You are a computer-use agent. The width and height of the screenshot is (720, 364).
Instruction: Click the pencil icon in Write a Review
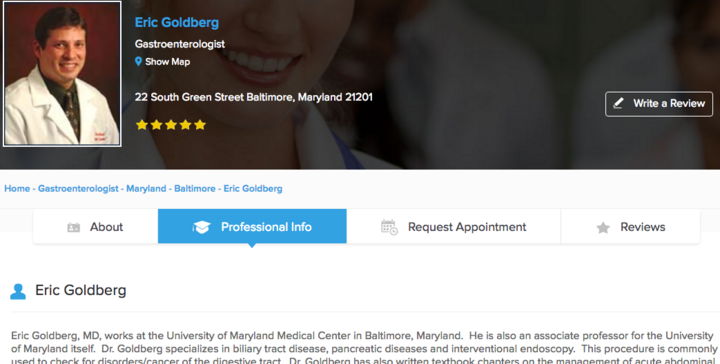click(619, 103)
